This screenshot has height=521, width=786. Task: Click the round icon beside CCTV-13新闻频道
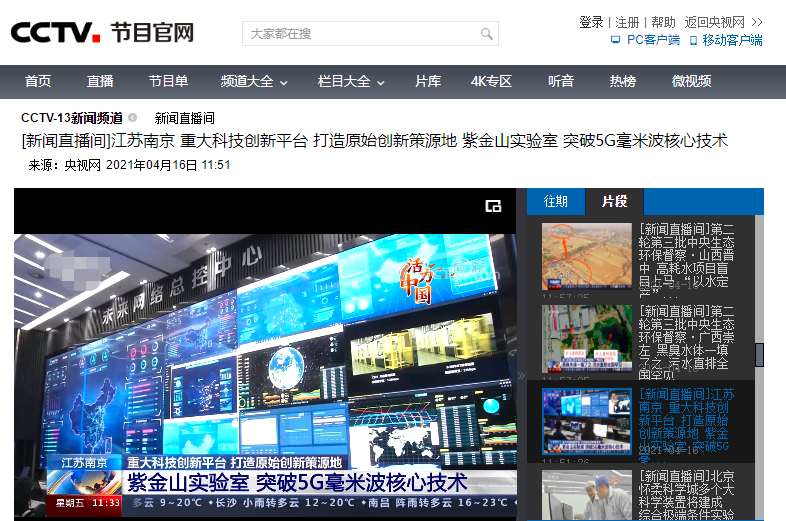point(132,117)
